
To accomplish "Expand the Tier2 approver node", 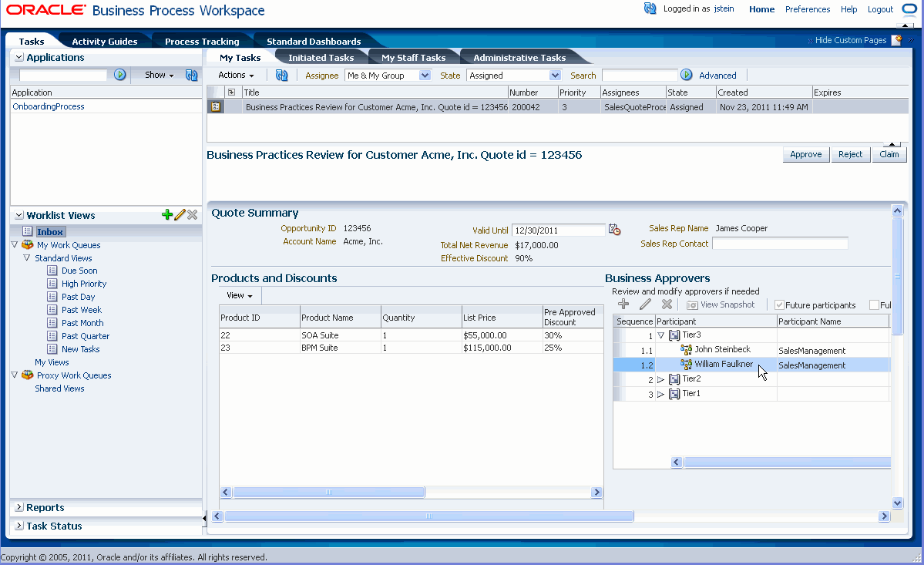I will (660, 379).
